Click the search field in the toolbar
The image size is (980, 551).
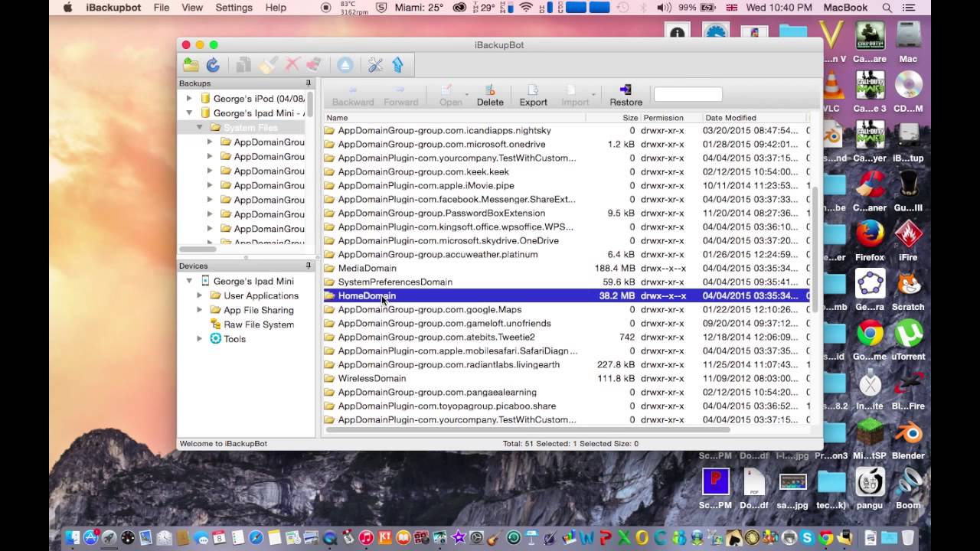coord(688,94)
